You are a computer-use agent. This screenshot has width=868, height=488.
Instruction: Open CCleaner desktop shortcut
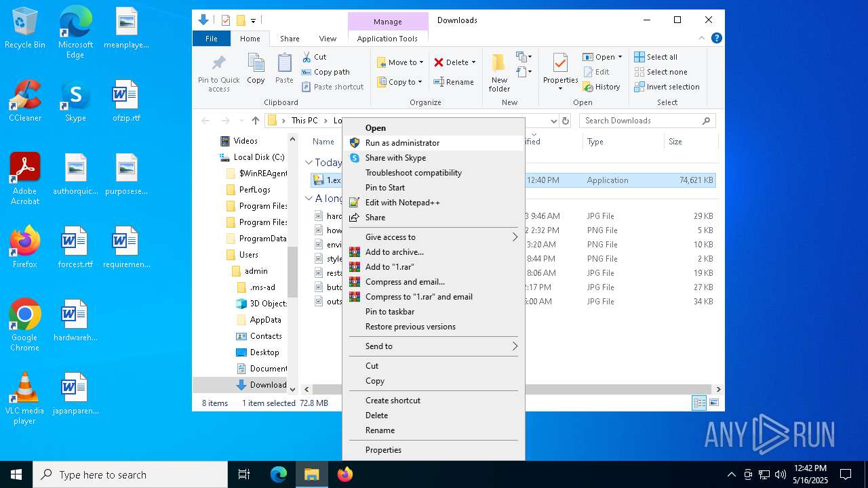25,102
